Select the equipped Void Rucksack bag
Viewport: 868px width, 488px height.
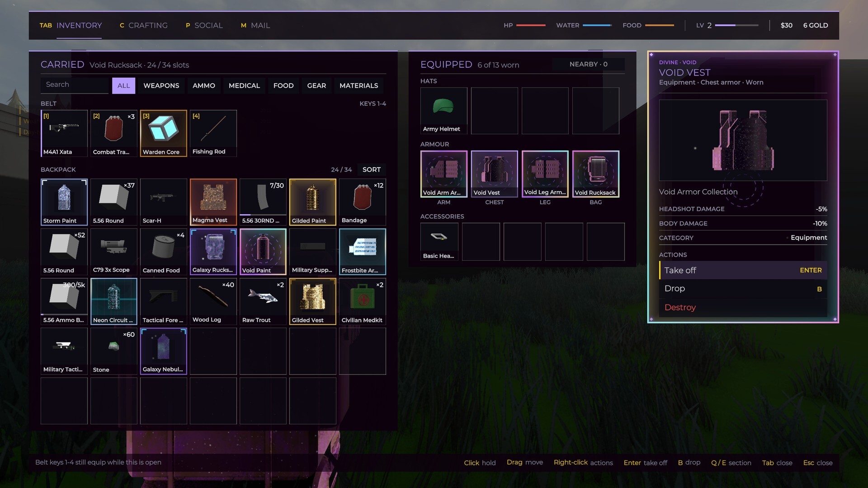(x=596, y=174)
